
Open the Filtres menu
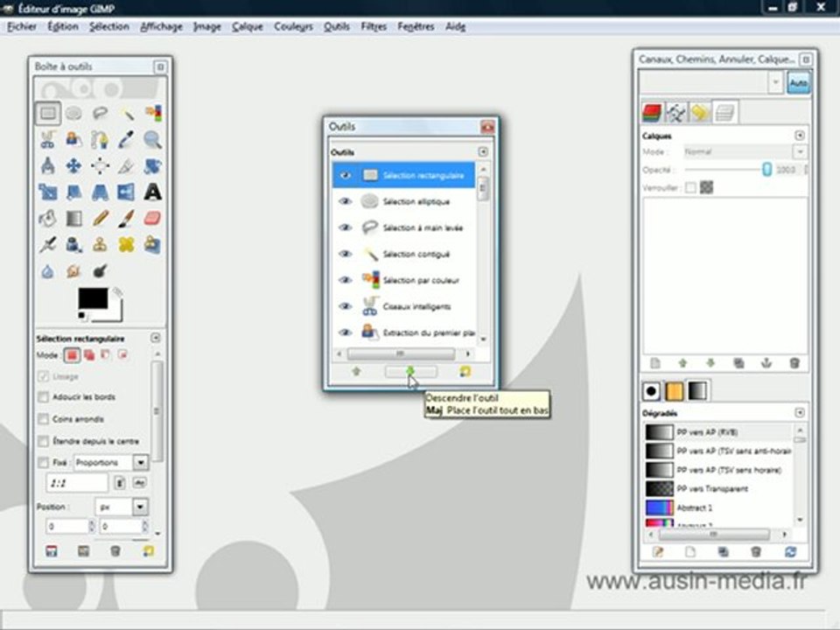[374, 26]
